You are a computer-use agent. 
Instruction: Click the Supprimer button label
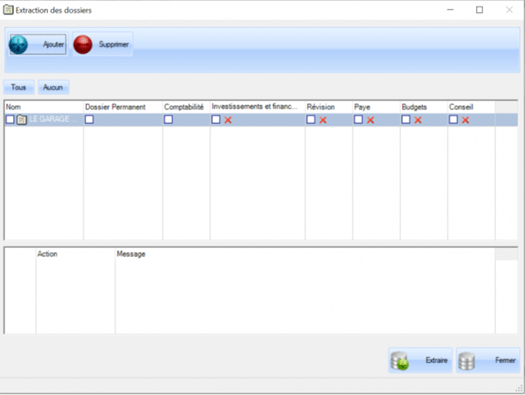114,44
